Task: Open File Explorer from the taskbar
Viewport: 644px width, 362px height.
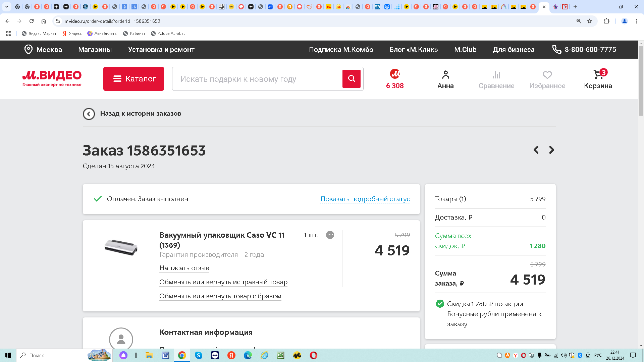Action: click(149, 355)
